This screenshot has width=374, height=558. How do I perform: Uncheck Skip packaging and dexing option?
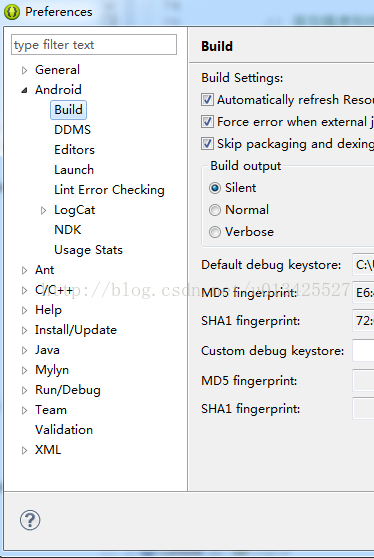pyautogui.click(x=207, y=144)
